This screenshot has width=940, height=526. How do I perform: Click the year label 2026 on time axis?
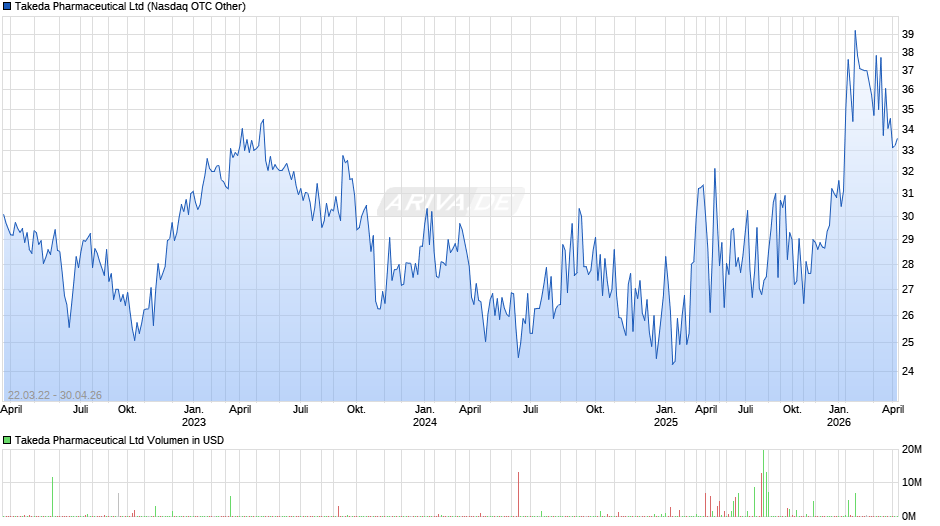pyautogui.click(x=839, y=422)
